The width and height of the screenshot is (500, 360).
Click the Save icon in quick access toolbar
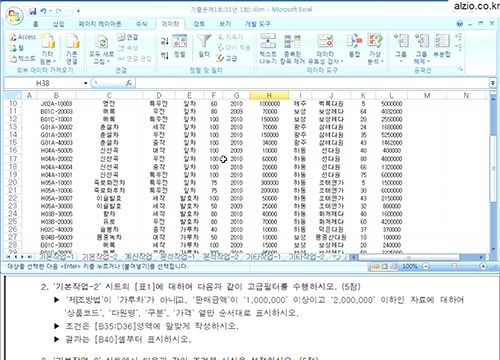(33, 11)
